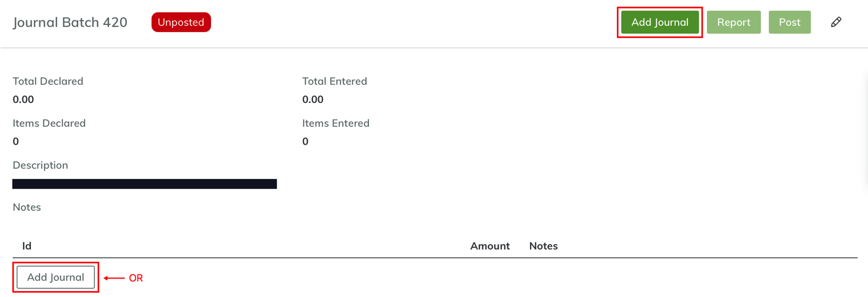Click the red OR annotation text
This screenshot has height=297, width=868.
pos(136,278)
